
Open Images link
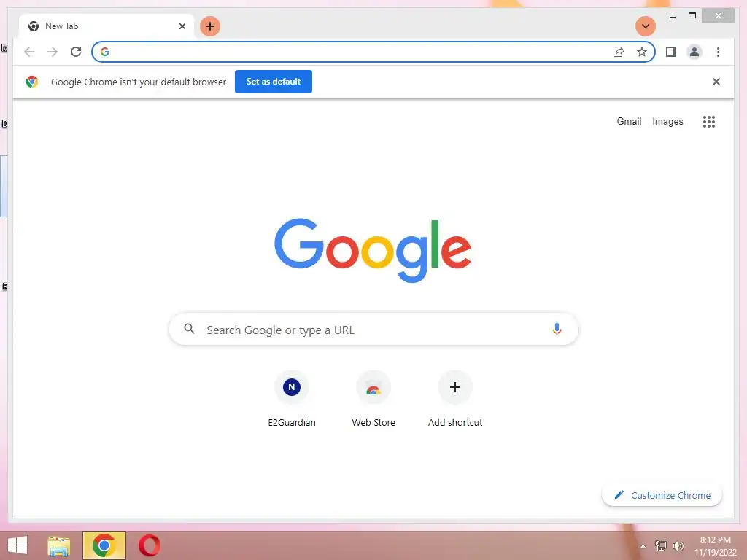point(667,122)
